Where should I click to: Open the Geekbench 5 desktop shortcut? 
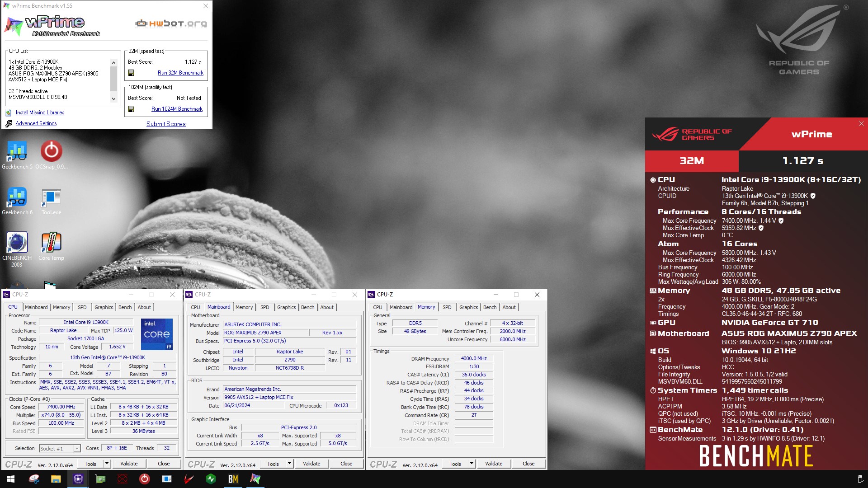[17, 155]
